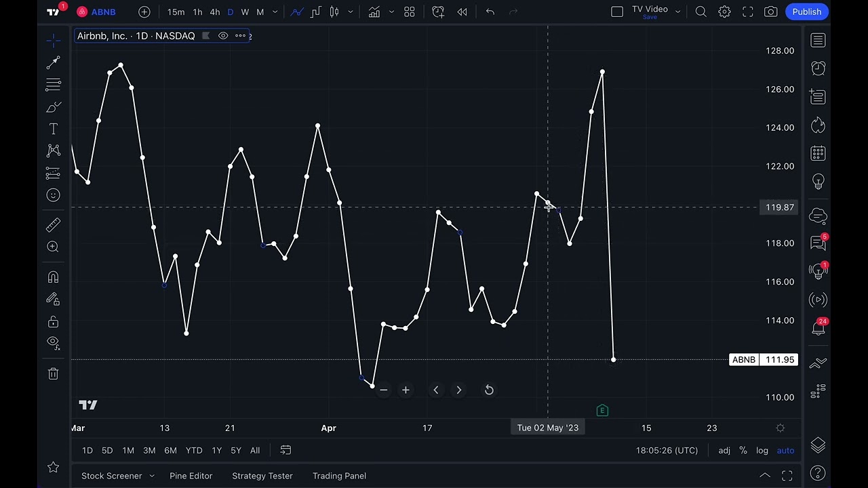
Task: Open indicator templates grid
Action: click(x=410, y=12)
